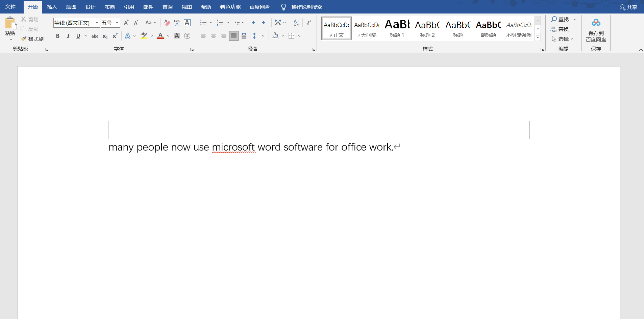644x319 pixels.
Task: Toggle superscript formatting
Action: 115,36
